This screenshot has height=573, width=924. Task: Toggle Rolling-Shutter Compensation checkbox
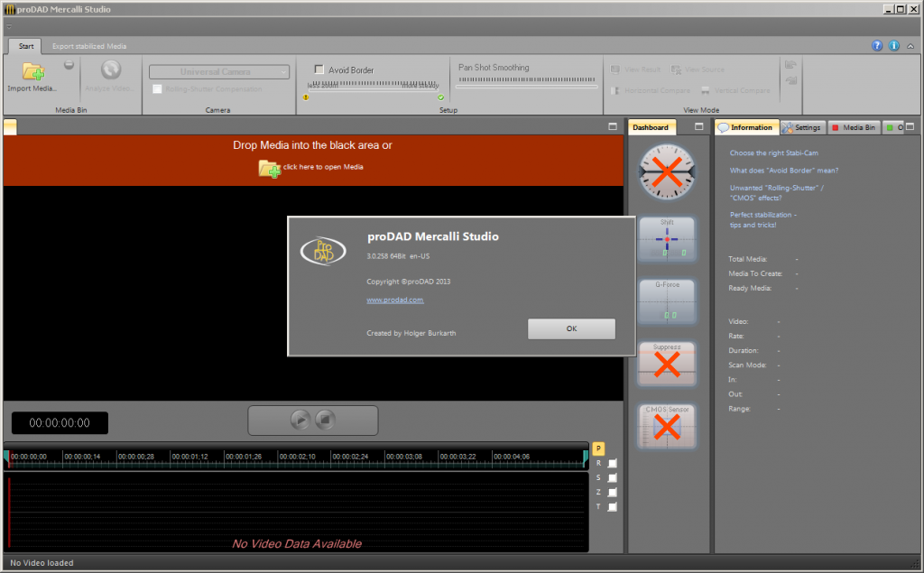click(x=157, y=89)
